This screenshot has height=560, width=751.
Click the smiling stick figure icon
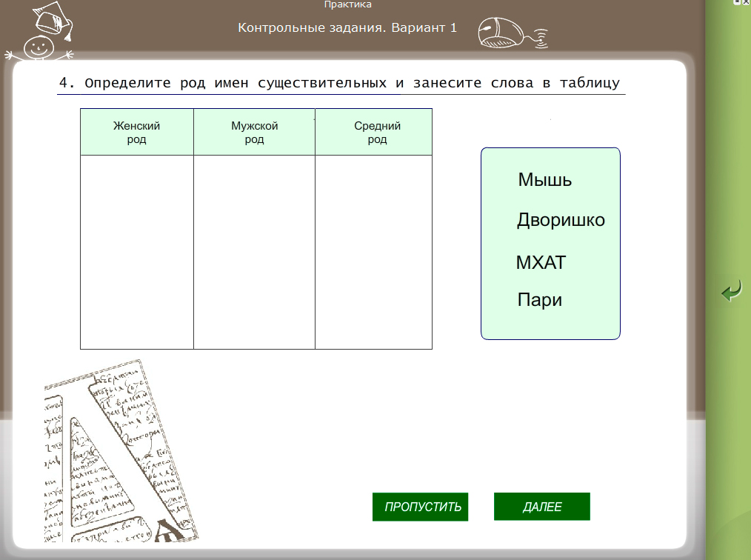39,36
